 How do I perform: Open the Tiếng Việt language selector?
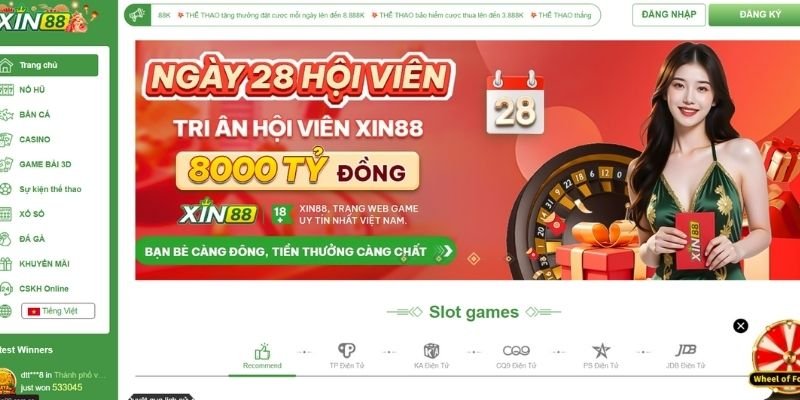pos(58,311)
